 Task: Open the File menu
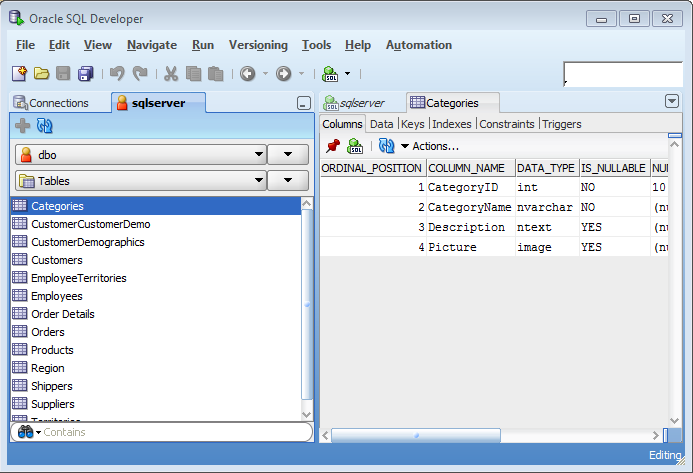click(25, 45)
